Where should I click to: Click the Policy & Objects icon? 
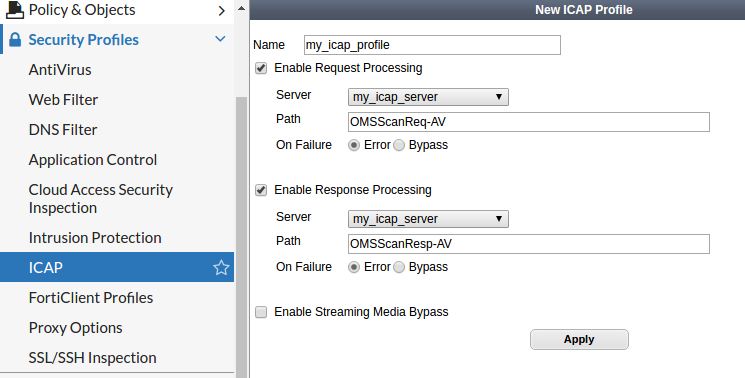14,10
